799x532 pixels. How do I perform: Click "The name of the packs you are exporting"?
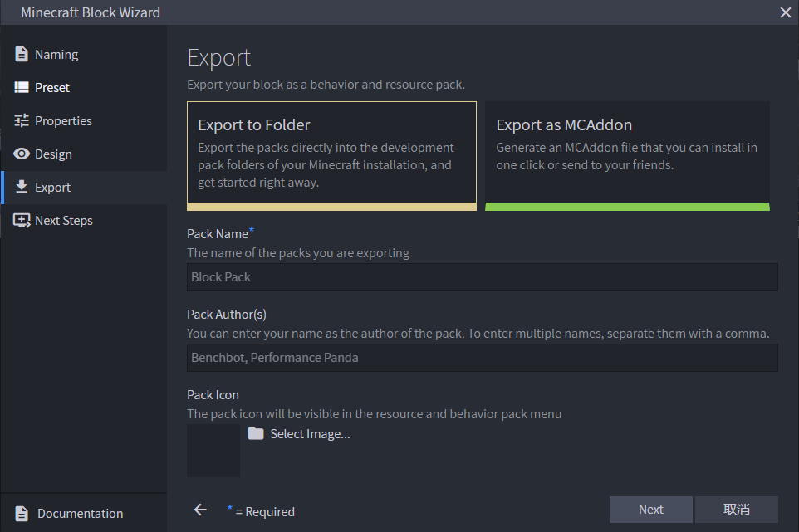[298, 253]
